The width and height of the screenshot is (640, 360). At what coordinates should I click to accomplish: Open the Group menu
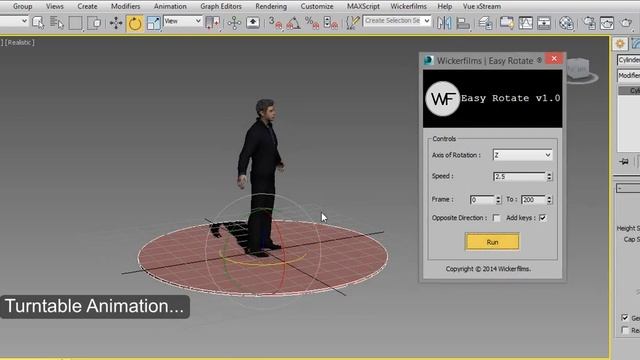point(22,7)
